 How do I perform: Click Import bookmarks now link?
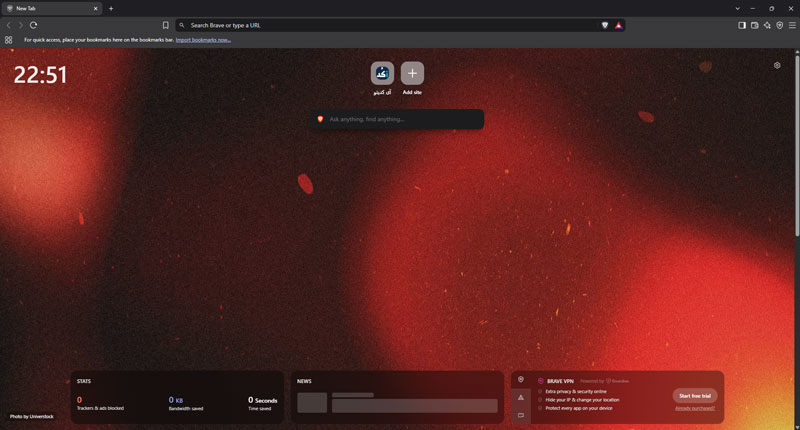pyautogui.click(x=203, y=40)
